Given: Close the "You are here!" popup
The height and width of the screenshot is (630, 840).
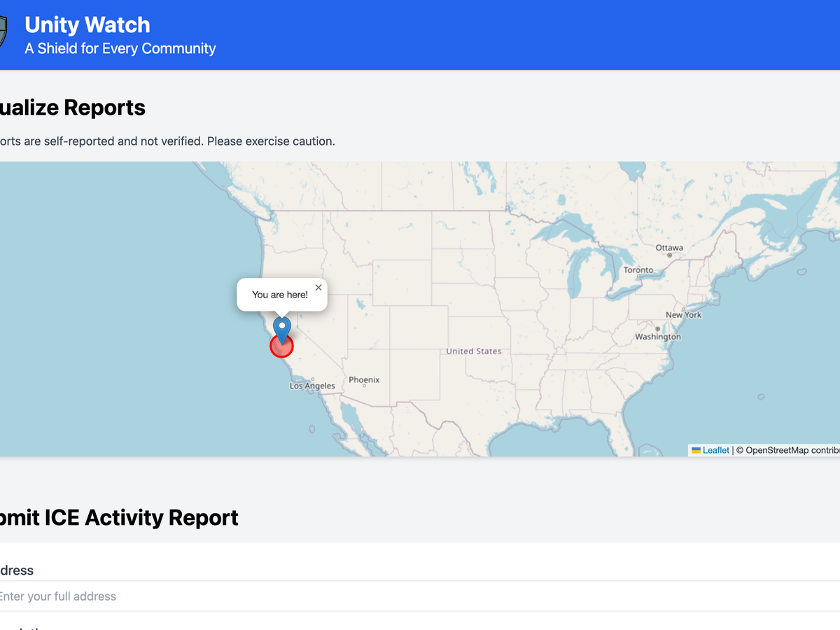Looking at the screenshot, I should coord(318,288).
